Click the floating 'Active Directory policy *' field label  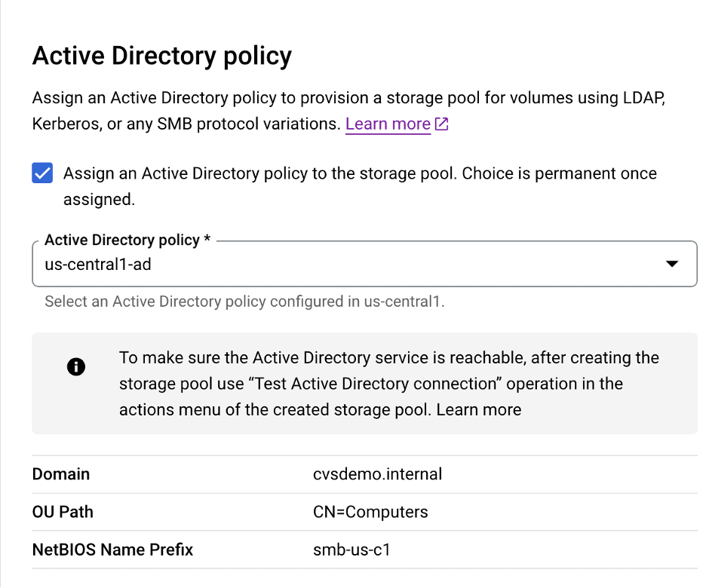click(x=127, y=240)
